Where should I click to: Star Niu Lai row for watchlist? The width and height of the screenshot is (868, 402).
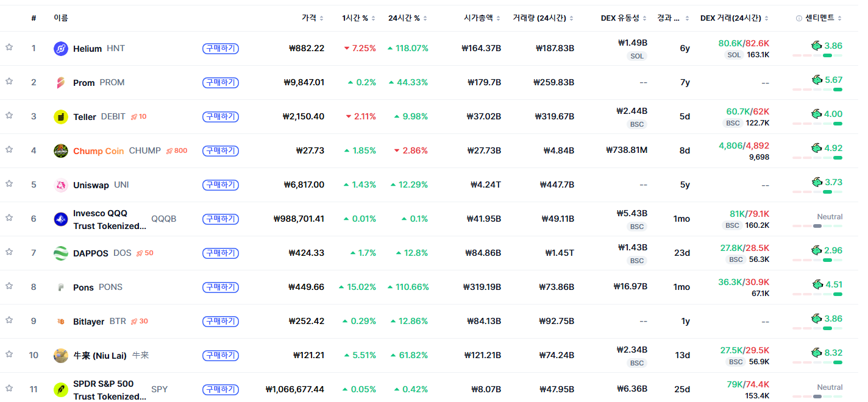coord(9,354)
